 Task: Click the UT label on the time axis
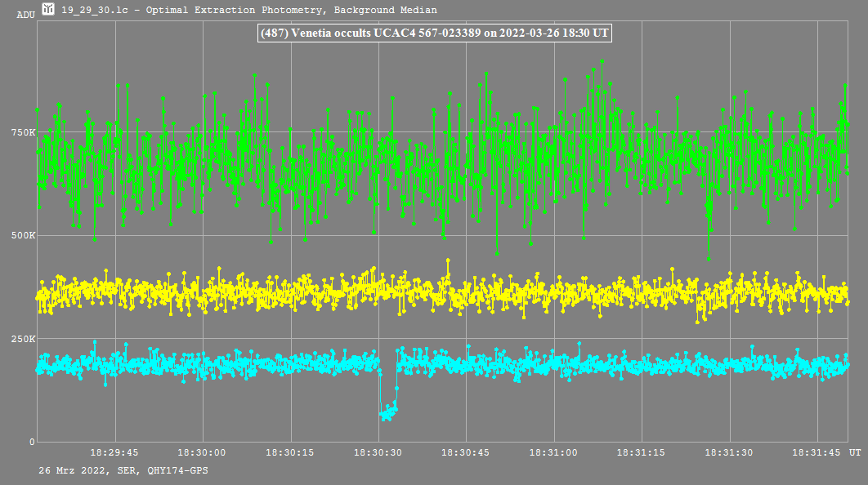[854, 452]
